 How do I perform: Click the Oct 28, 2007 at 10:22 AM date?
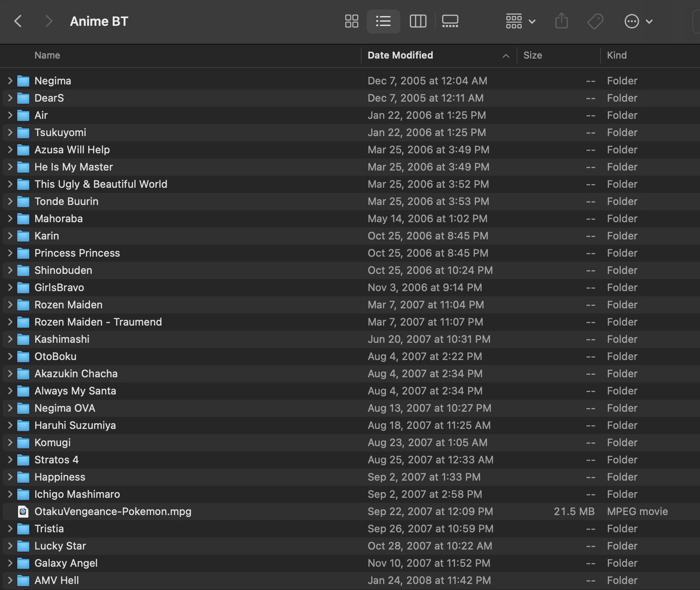tap(430, 546)
